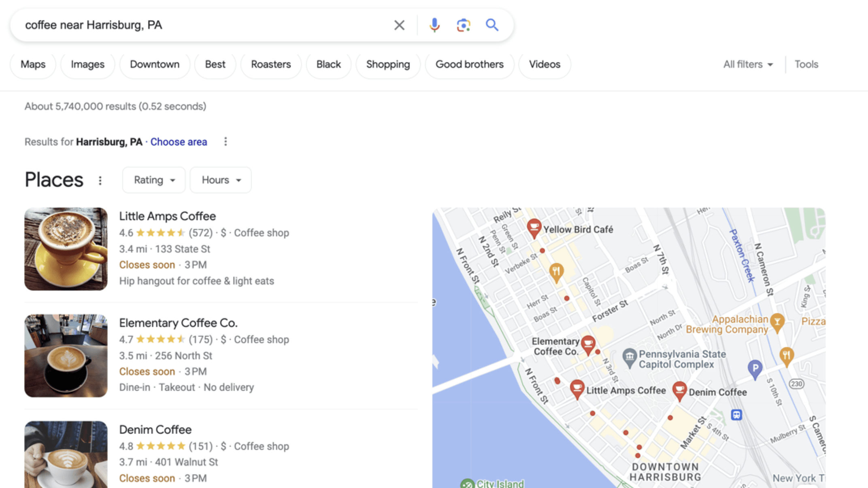Image resolution: width=868 pixels, height=488 pixels.
Task: Click the Appalachian Brewing Company bar pin
Action: coord(777,323)
